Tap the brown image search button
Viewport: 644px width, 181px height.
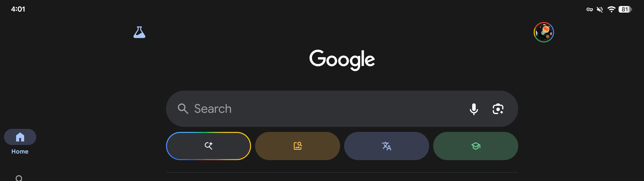[x=297, y=146]
